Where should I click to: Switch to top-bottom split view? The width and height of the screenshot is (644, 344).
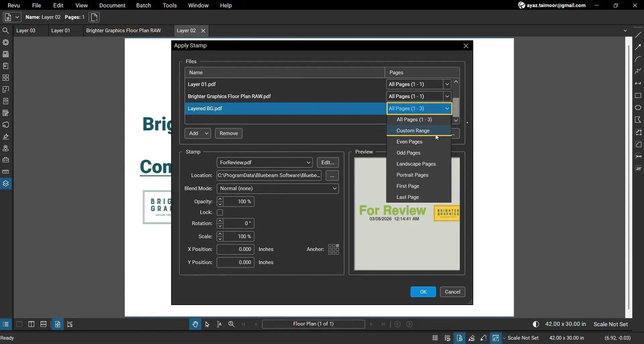(x=43, y=324)
